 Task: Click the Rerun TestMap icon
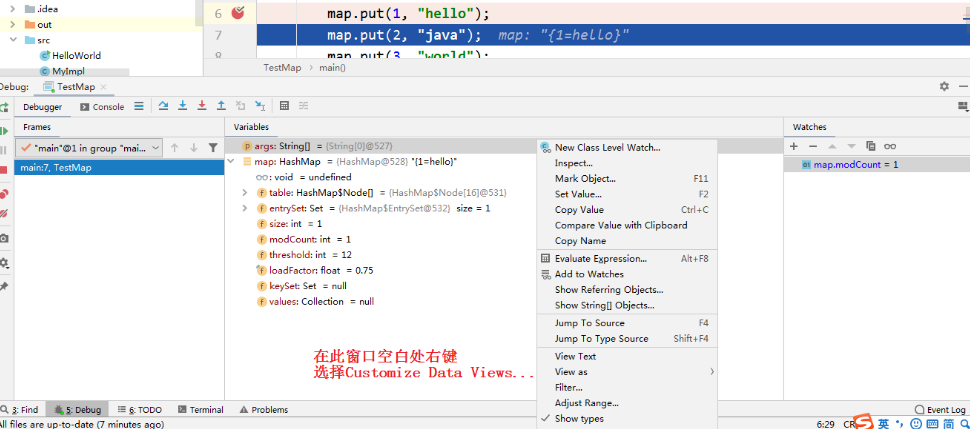pyautogui.click(x=4, y=108)
